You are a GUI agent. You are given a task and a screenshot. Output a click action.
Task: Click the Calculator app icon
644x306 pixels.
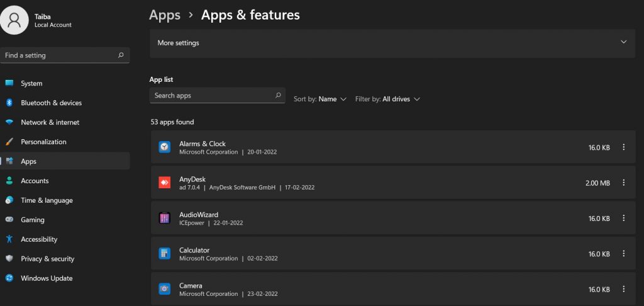click(164, 254)
